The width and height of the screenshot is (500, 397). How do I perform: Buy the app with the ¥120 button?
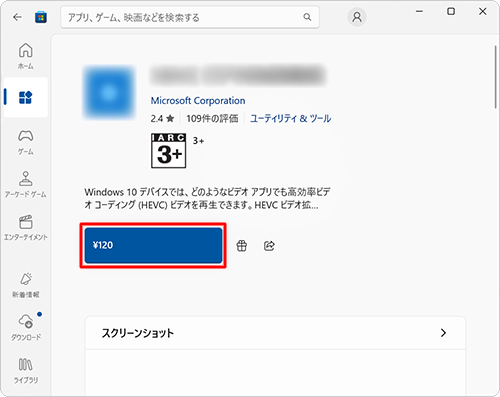click(153, 245)
